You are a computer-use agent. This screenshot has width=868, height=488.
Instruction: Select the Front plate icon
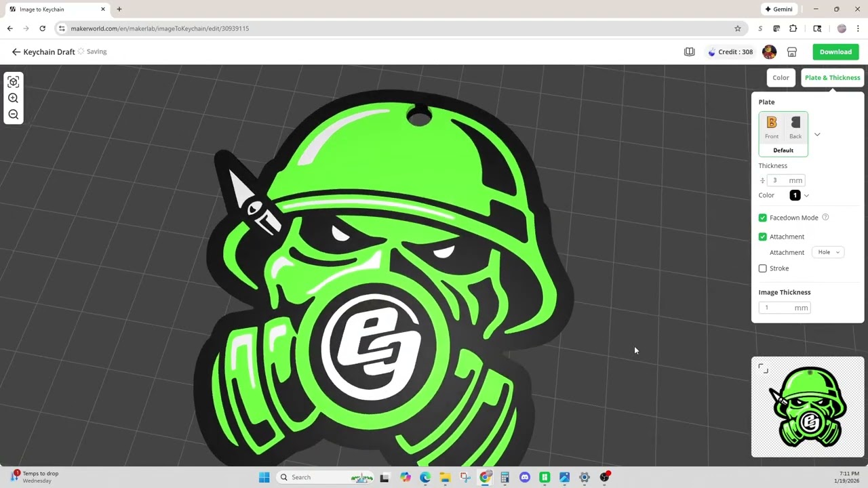772,127
